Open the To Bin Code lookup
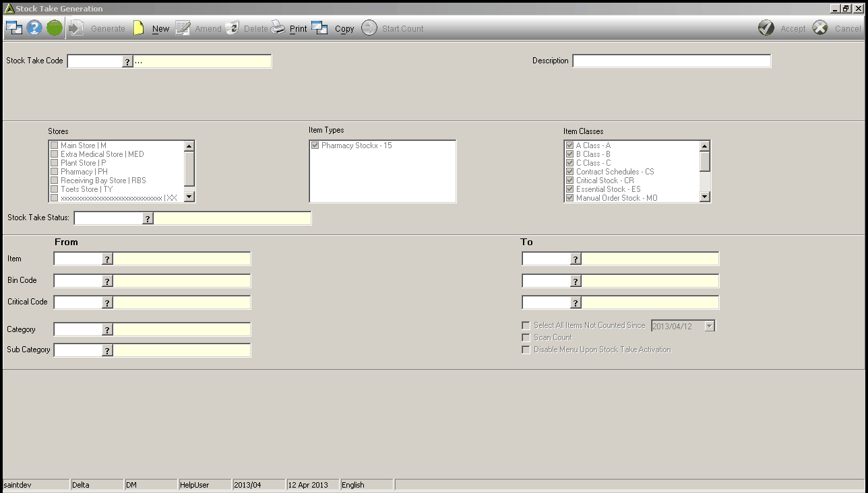The width and height of the screenshot is (868, 493). (x=576, y=281)
